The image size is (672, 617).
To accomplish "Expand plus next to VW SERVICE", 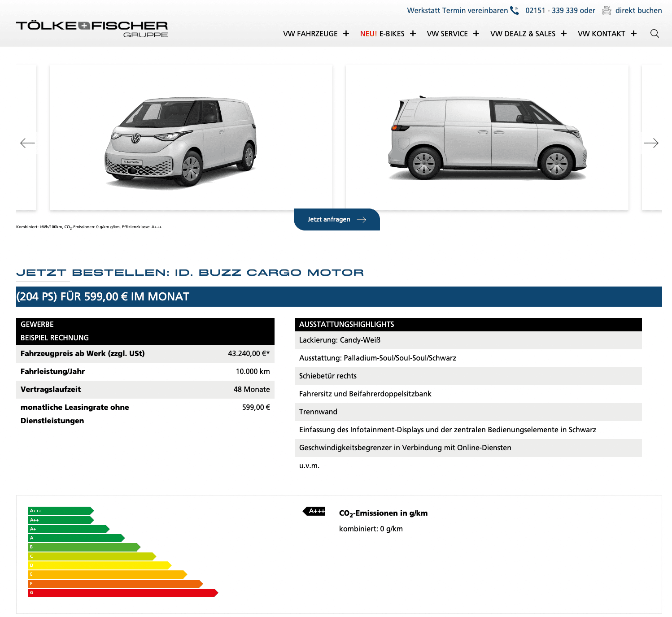I will click(476, 34).
